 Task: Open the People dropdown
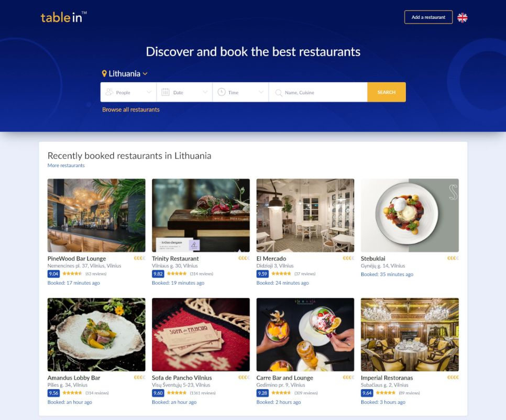128,92
